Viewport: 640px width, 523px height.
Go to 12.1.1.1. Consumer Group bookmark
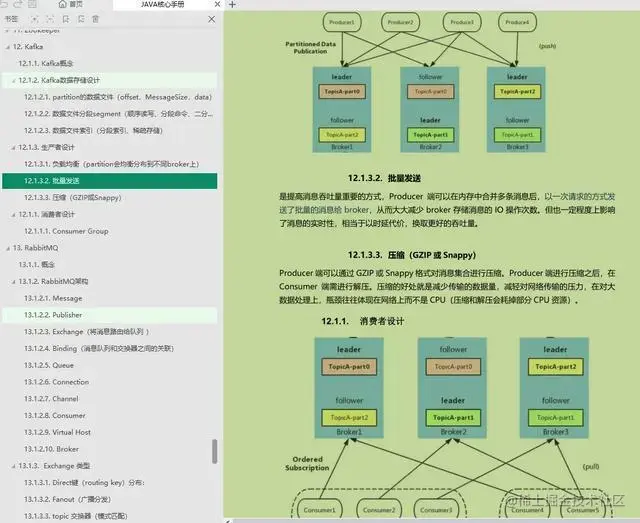66,231
